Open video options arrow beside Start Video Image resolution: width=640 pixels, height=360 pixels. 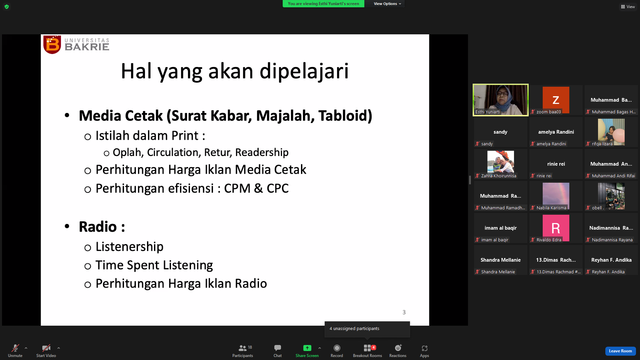(x=59, y=348)
